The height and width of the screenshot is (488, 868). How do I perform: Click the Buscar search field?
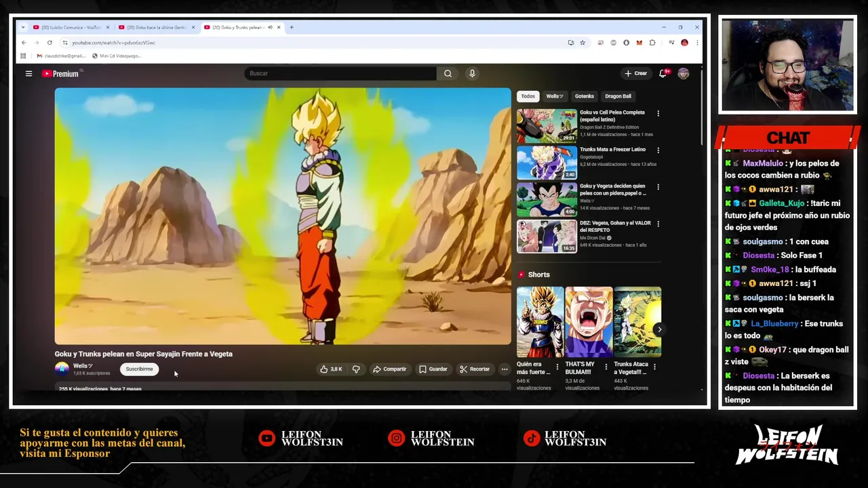pos(340,73)
